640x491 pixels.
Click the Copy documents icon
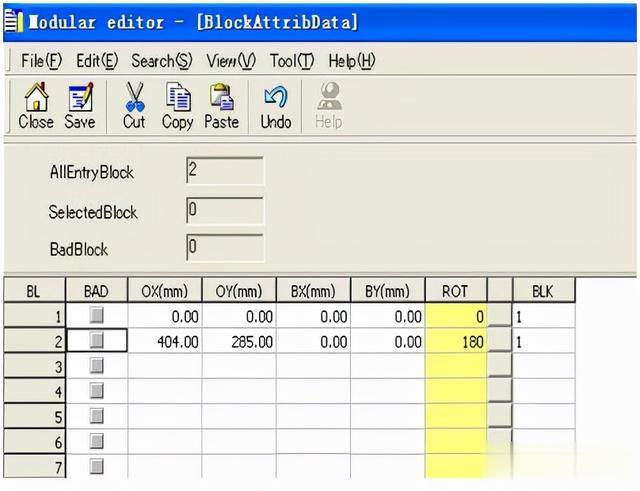[178, 97]
